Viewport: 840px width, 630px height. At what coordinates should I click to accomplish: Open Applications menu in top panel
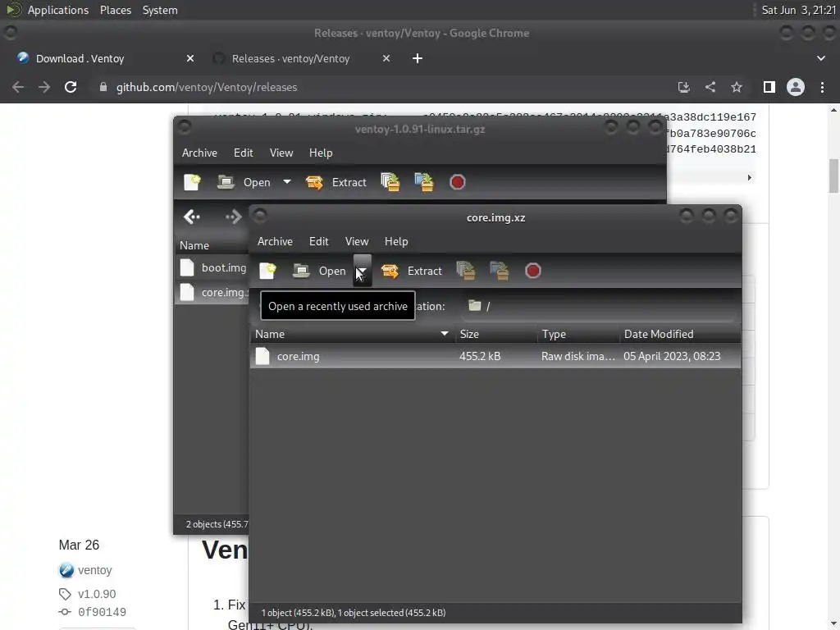[x=58, y=10]
